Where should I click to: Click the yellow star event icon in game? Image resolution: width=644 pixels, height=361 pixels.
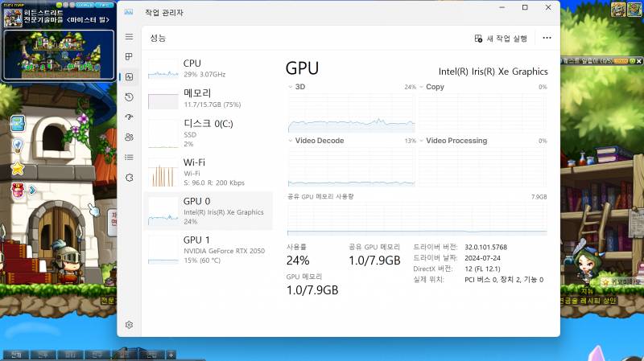pyautogui.click(x=18, y=168)
